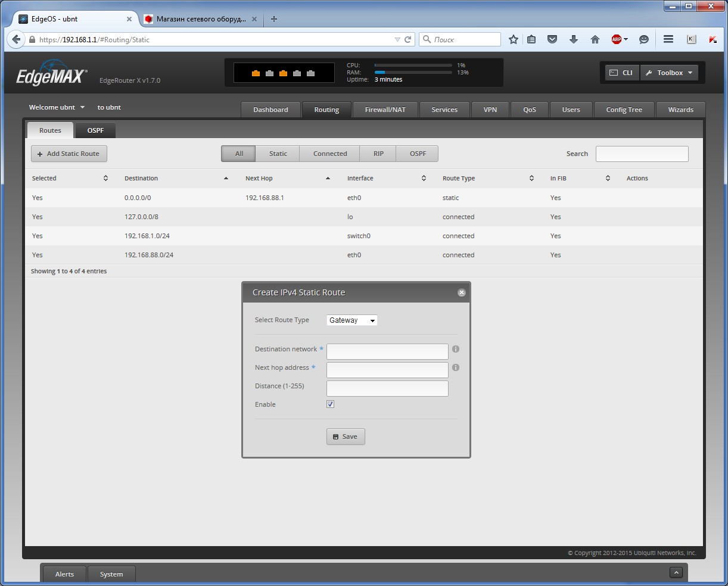
Task: Click the ABP adblocker icon in the browser toolbar
Action: pos(617,39)
